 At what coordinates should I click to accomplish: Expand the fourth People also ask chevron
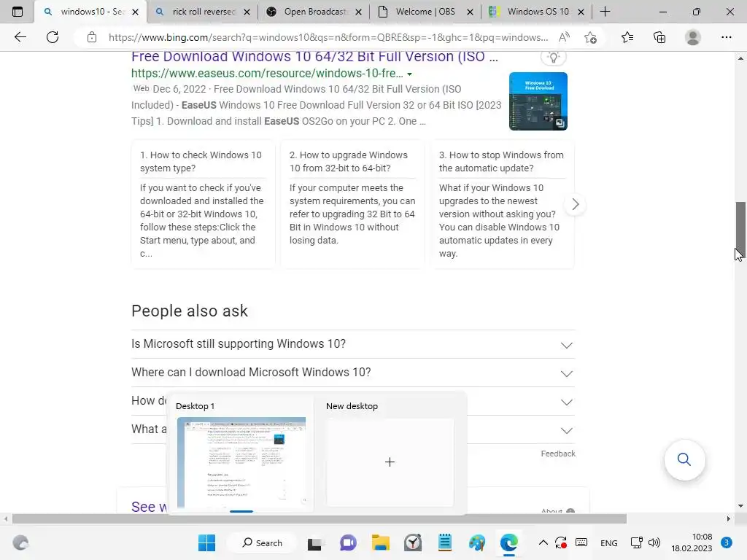[x=566, y=431]
